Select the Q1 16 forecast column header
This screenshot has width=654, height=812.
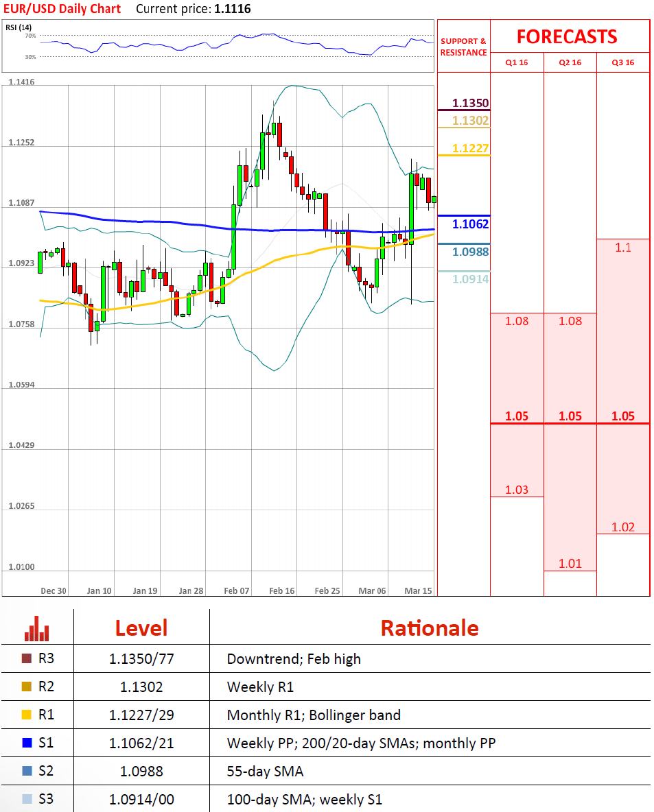point(517,62)
